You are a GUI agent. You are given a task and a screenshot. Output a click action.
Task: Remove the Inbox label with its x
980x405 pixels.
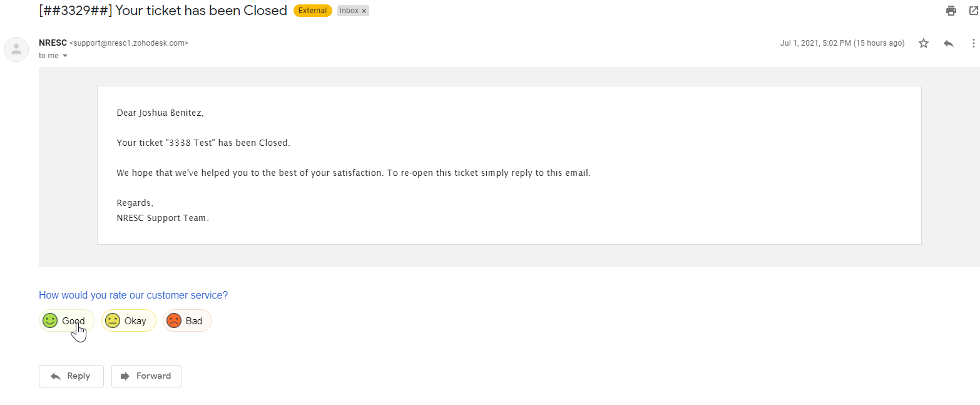click(x=364, y=11)
